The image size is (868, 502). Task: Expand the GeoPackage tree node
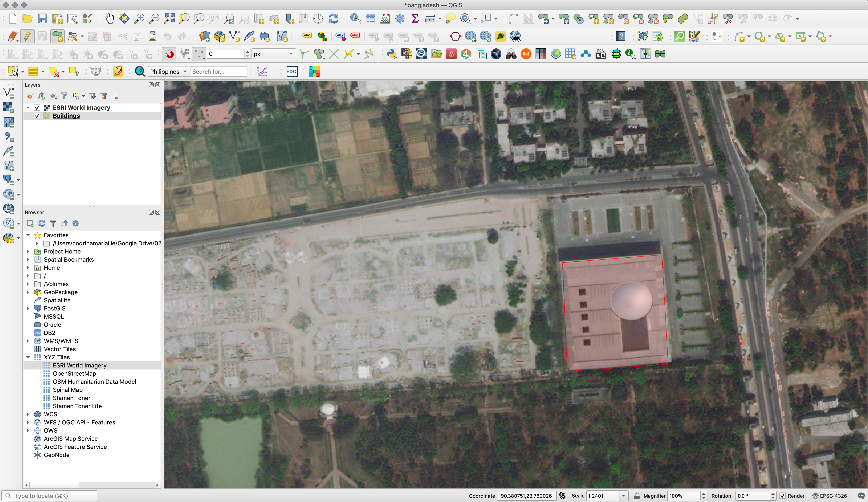tap(28, 292)
